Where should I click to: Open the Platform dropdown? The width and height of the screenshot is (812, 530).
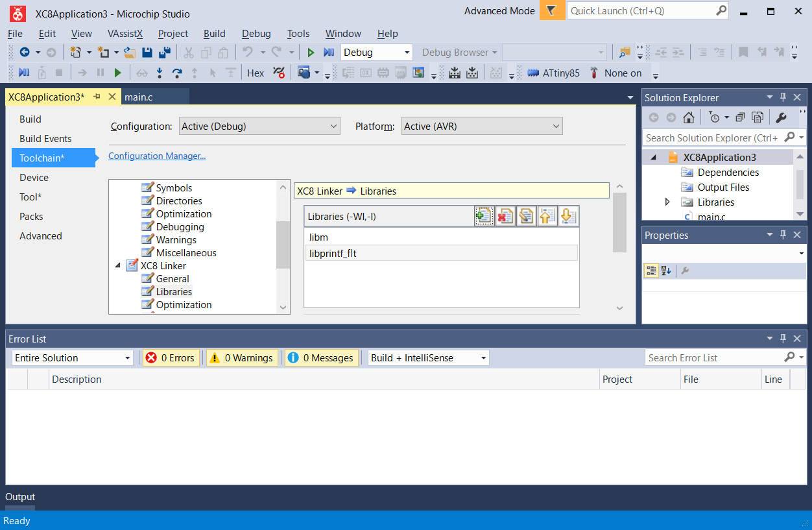482,126
